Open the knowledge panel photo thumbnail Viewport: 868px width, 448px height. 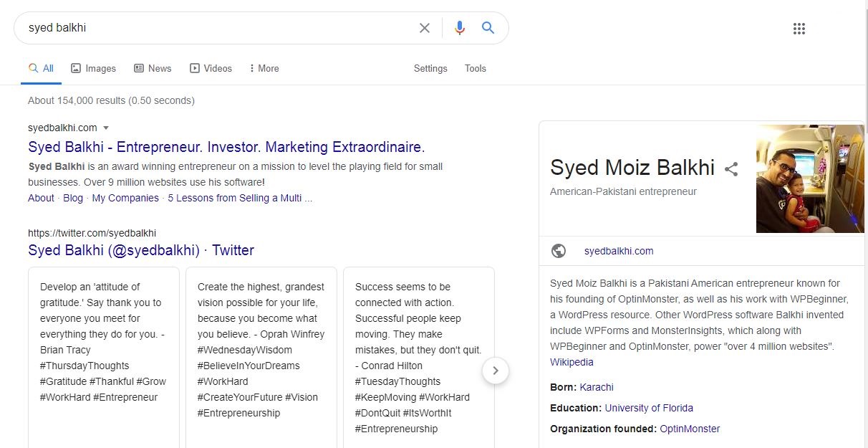[x=810, y=178]
